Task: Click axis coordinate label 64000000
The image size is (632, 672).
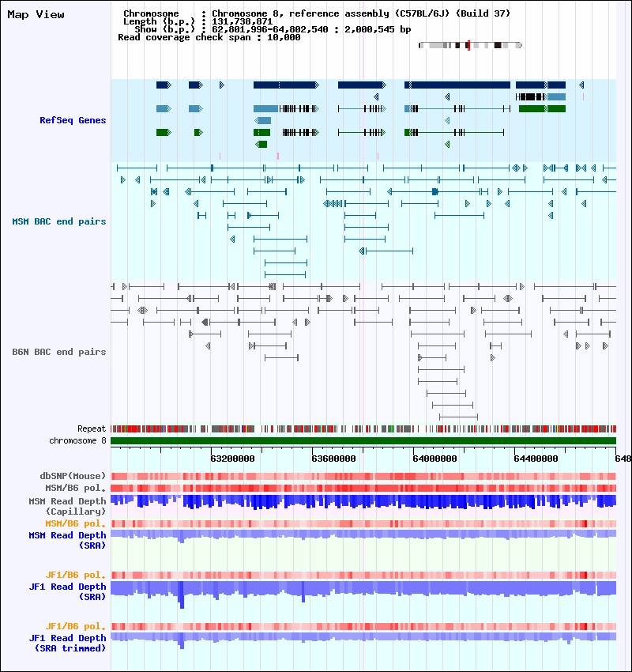Action: coord(434,459)
